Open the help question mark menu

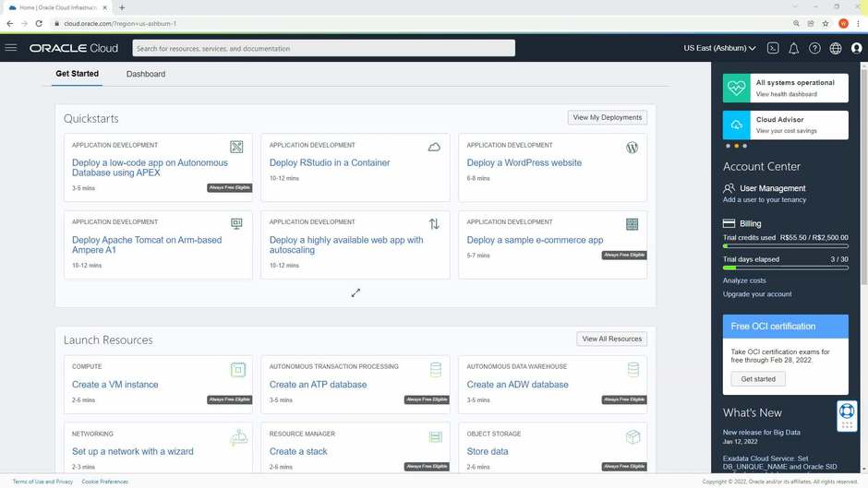click(814, 48)
